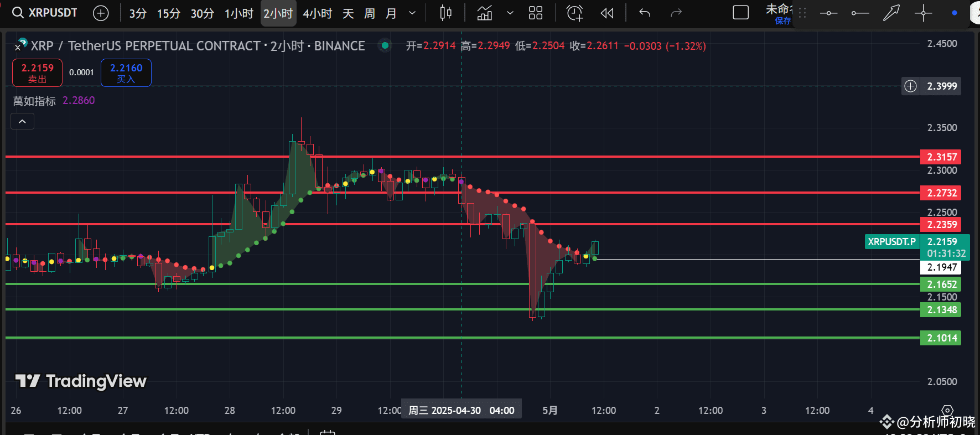Click the 0.0001 spread value

point(81,72)
